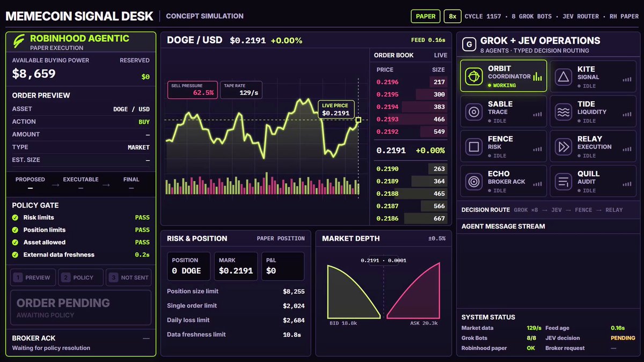Click the Daily loss limit $2,684 value
The height and width of the screenshot is (362, 644).
294,320
